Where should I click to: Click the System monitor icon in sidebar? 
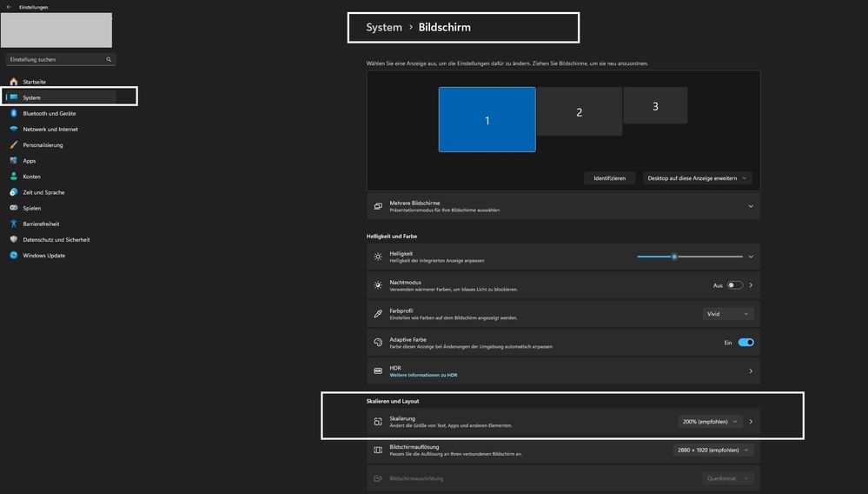coord(14,97)
